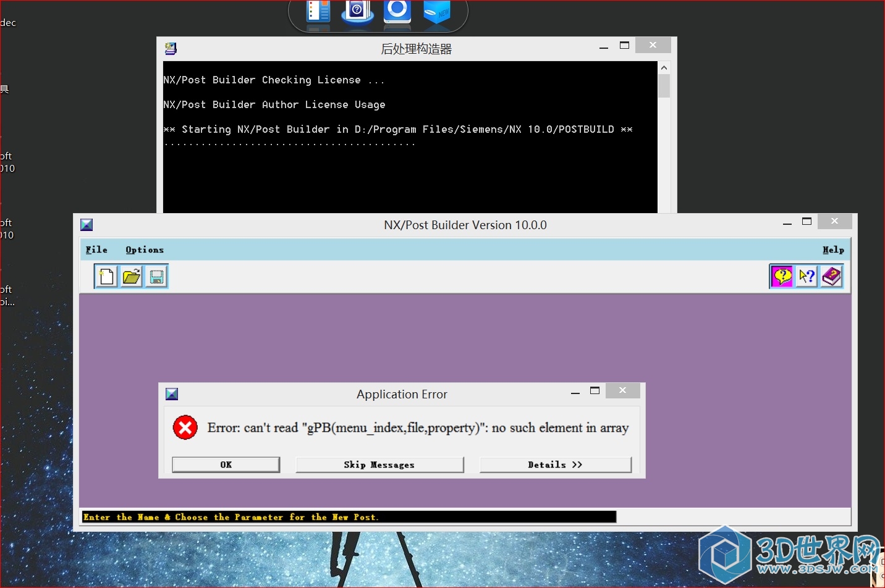Click the red error X icon
The image size is (885, 588).
click(x=185, y=427)
